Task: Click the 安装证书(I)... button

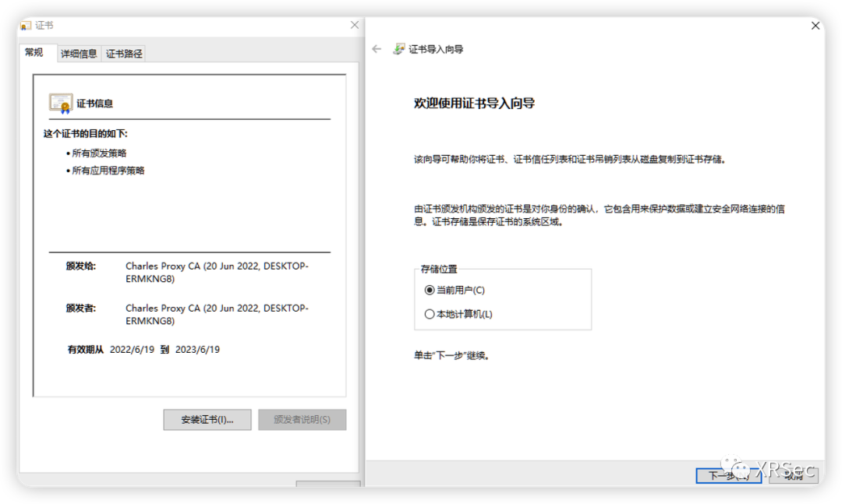Action: pos(207,420)
